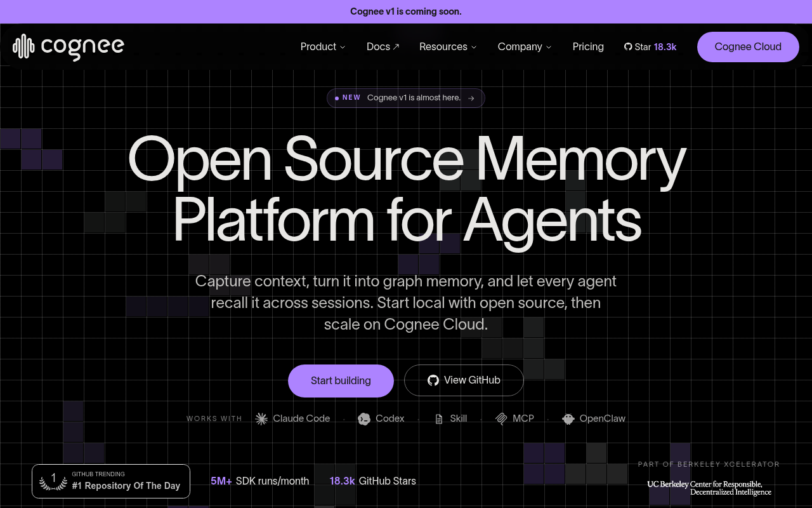Click the cognee waveform logo icon

pos(23,46)
